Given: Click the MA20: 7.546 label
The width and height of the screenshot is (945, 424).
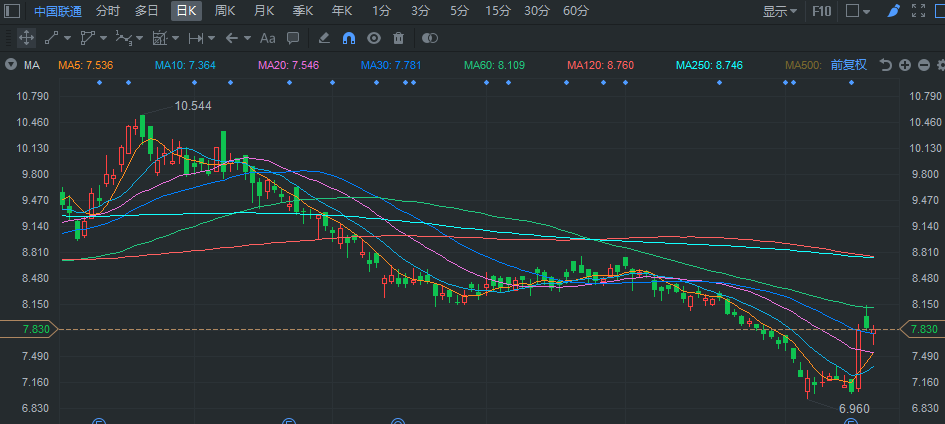Looking at the screenshot, I should click(x=288, y=65).
